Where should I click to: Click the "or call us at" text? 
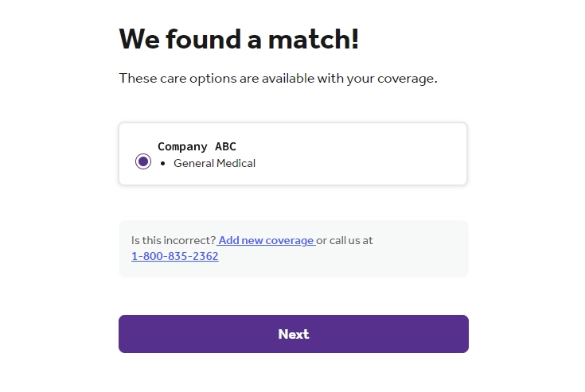(345, 240)
